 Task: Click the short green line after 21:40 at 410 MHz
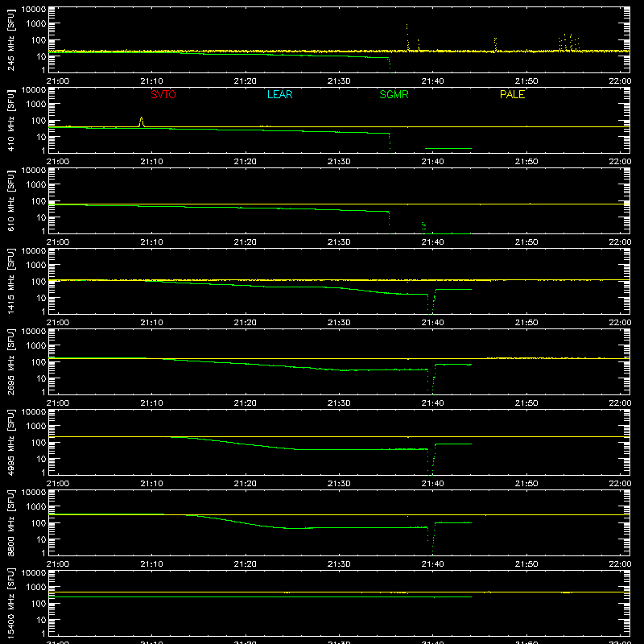[448, 148]
